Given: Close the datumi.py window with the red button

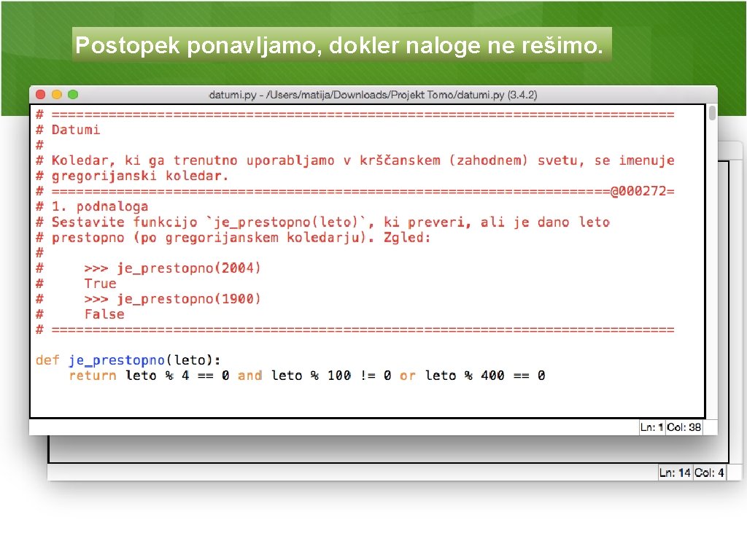Looking at the screenshot, I should (x=41, y=94).
